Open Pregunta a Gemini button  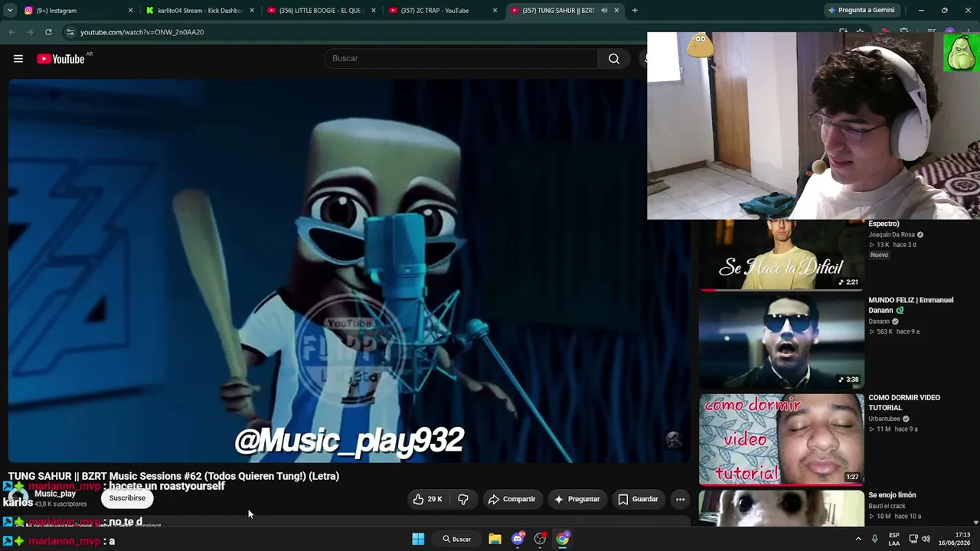coord(861,11)
